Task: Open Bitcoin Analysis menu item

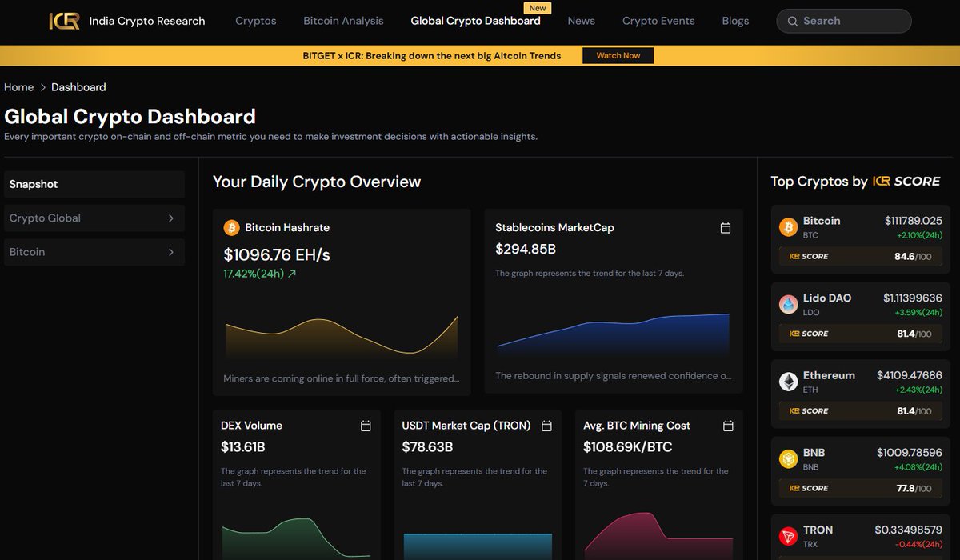Action: click(343, 21)
